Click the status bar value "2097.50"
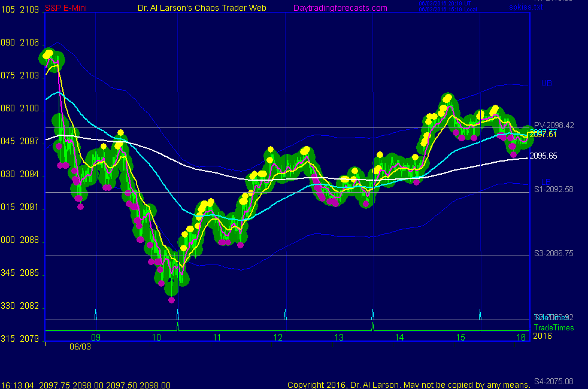The height and width of the screenshot is (389, 588). [122, 385]
